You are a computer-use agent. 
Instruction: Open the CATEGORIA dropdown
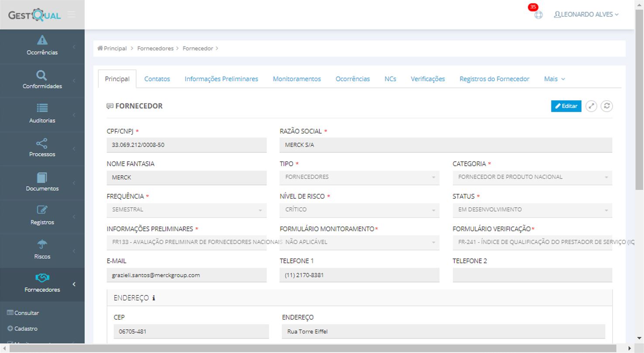(x=532, y=177)
